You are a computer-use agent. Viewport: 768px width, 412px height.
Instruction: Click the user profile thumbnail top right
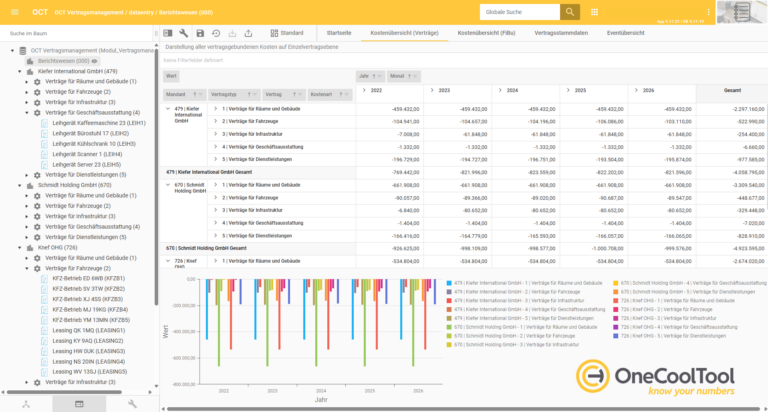(741, 12)
